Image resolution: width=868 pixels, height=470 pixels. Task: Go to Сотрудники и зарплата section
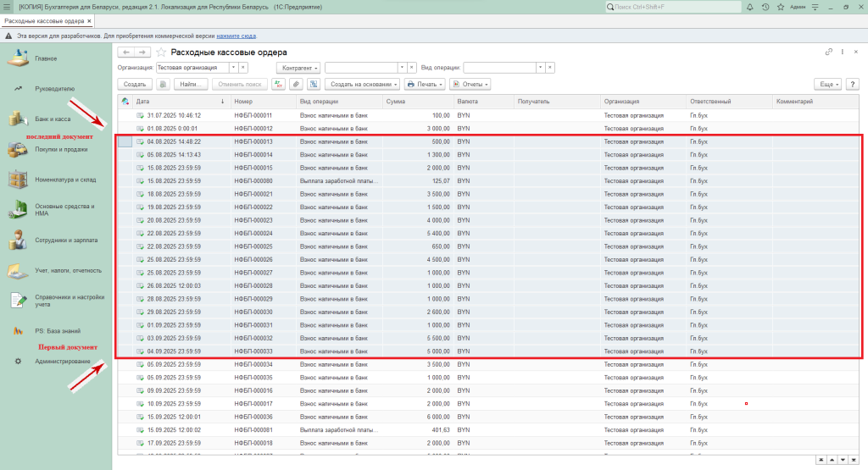[68, 241]
